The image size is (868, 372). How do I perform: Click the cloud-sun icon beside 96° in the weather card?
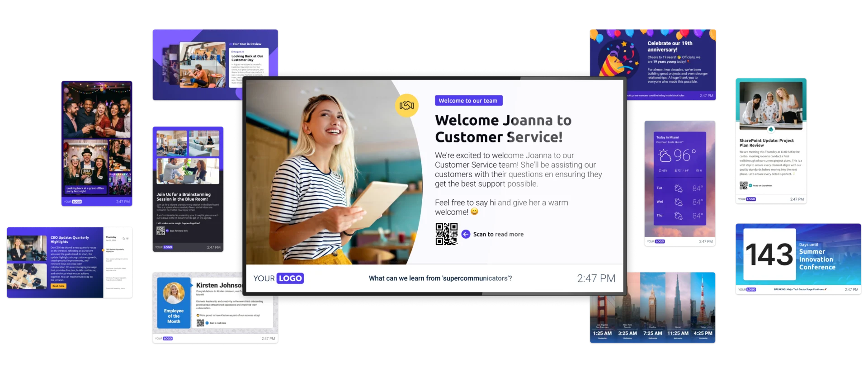(x=665, y=155)
